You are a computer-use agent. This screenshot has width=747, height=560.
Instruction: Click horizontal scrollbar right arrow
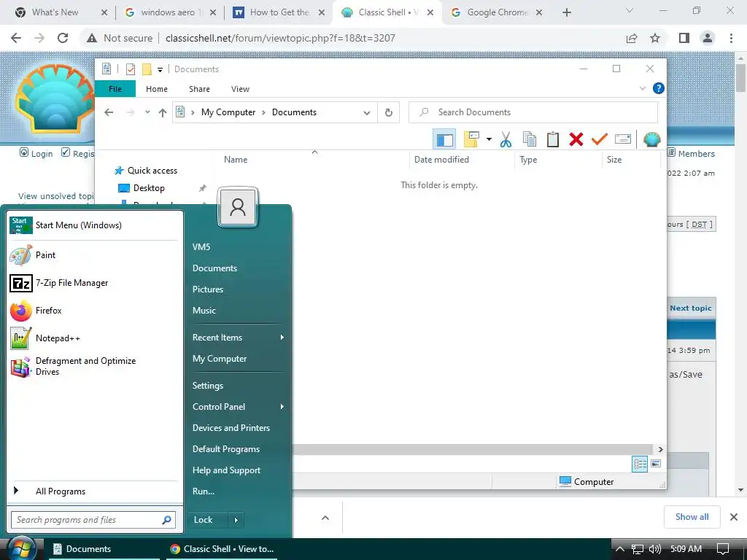(660, 449)
